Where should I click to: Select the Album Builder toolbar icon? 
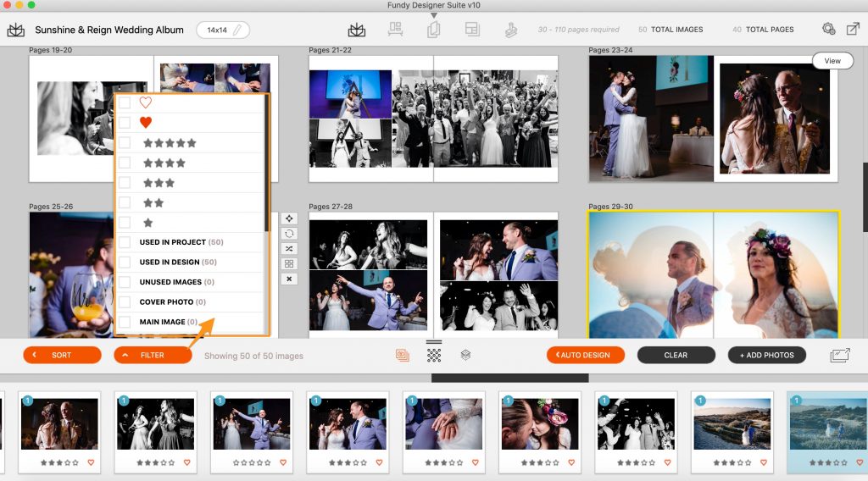pyautogui.click(x=434, y=30)
